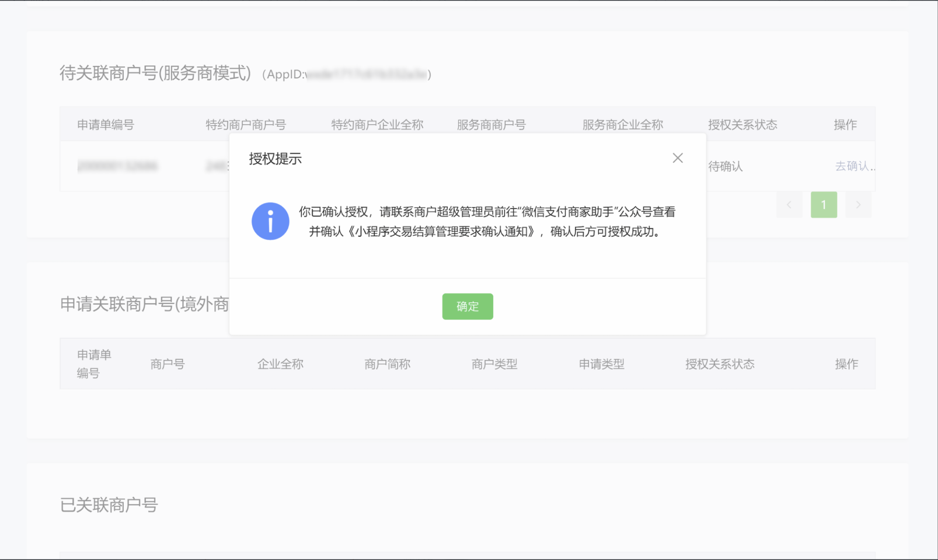Click the blurred application number cell

click(118, 166)
